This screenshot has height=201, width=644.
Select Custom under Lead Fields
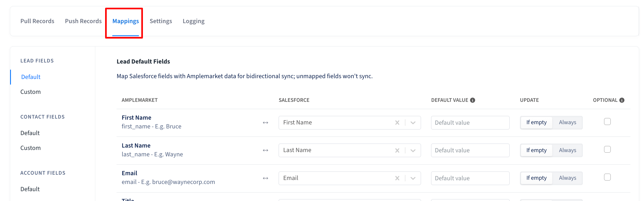(31, 92)
